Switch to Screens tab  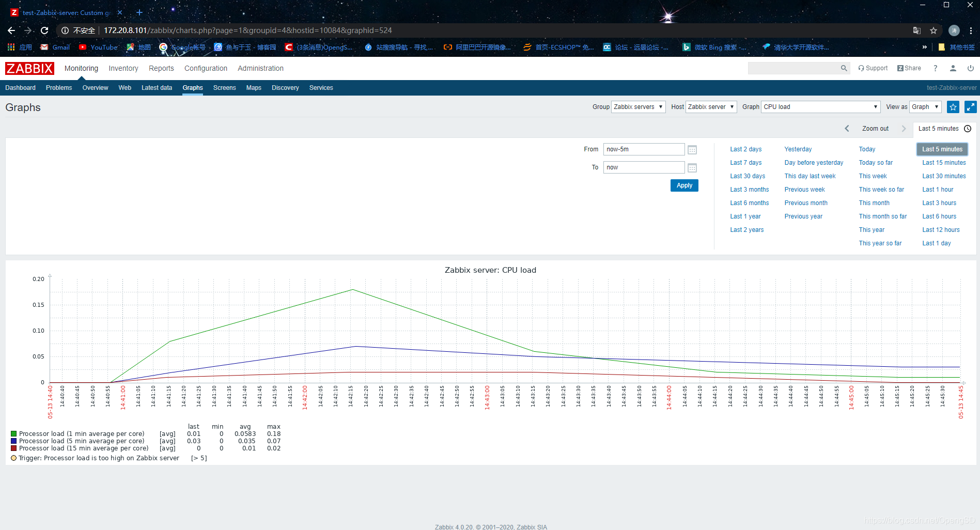click(x=224, y=88)
